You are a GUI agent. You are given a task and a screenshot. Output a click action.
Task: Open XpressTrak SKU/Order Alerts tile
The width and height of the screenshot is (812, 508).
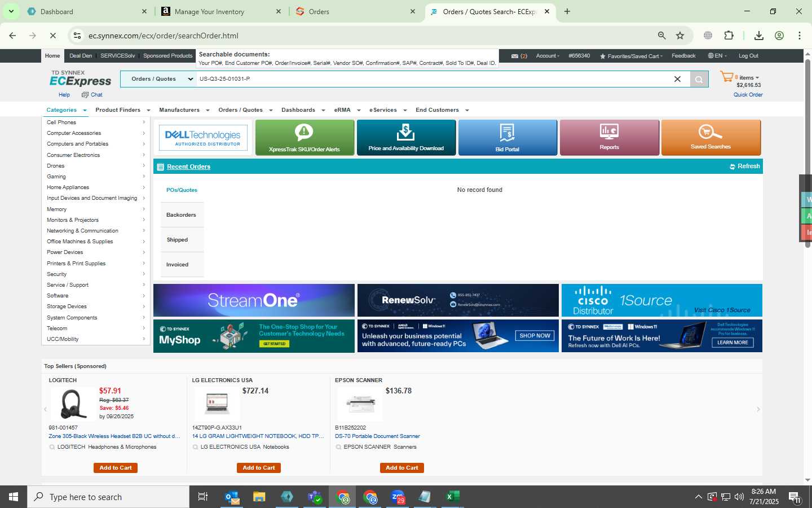[304, 137]
